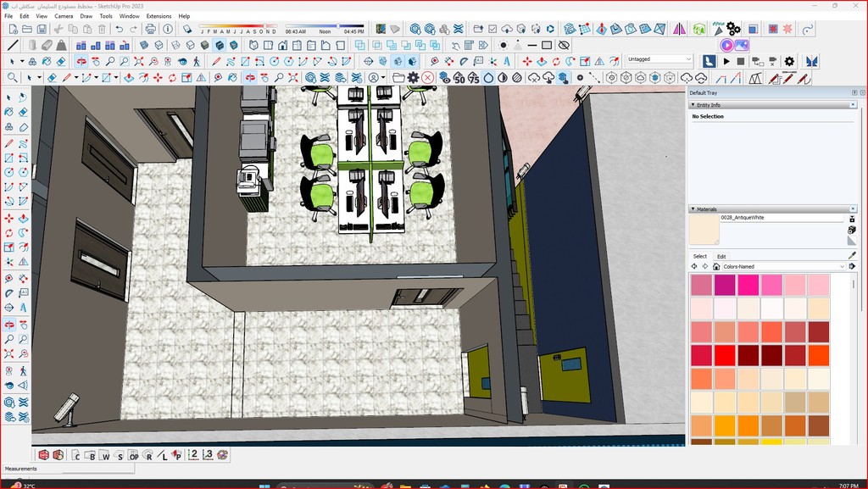Select the Front view house icon
The width and height of the screenshot is (868, 489).
pos(282,46)
